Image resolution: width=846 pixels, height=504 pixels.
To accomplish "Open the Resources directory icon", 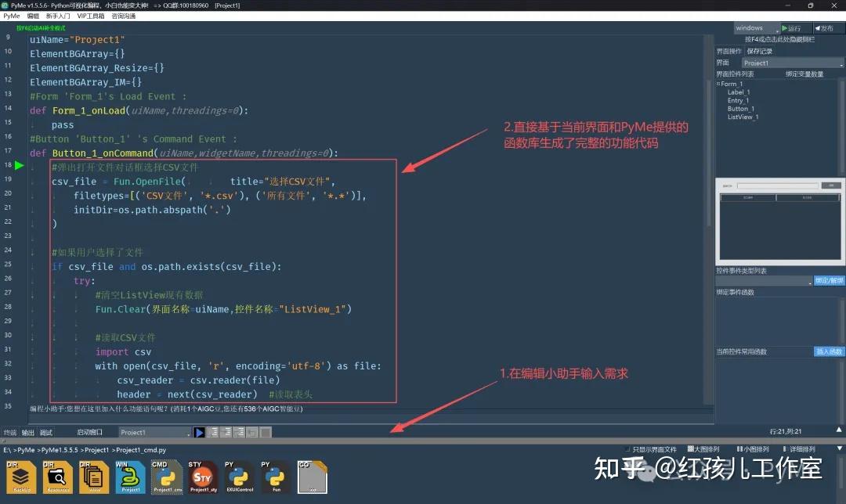I will click(58, 477).
